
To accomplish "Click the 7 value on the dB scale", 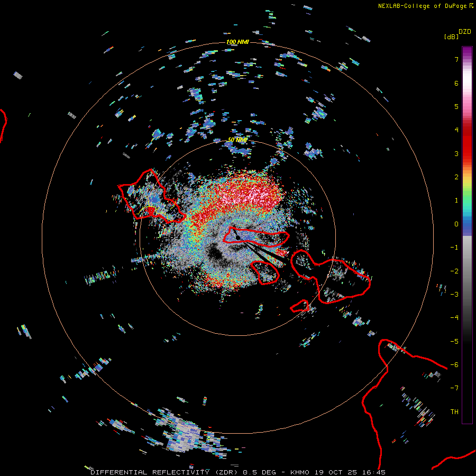I will click(x=456, y=59).
